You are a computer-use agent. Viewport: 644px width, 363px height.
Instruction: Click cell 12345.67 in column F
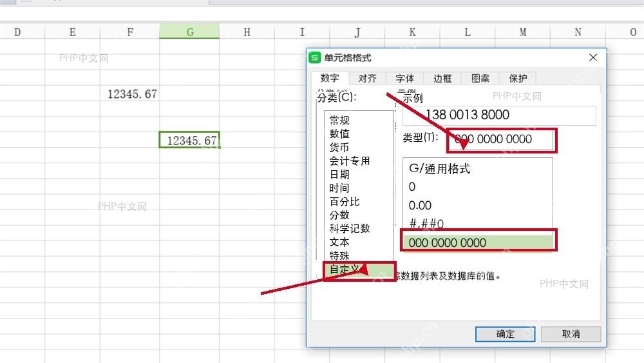(x=130, y=93)
